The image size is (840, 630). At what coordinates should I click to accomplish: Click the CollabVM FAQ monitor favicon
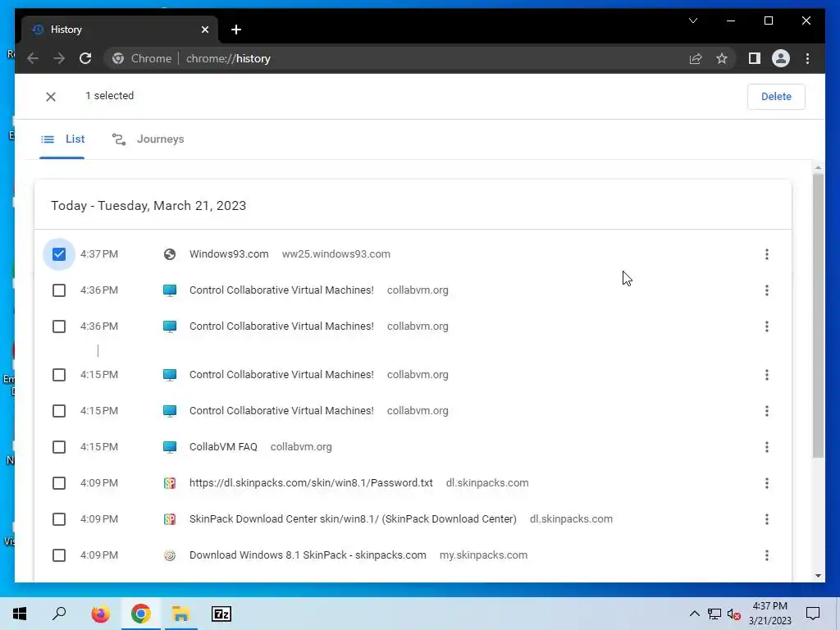169,447
